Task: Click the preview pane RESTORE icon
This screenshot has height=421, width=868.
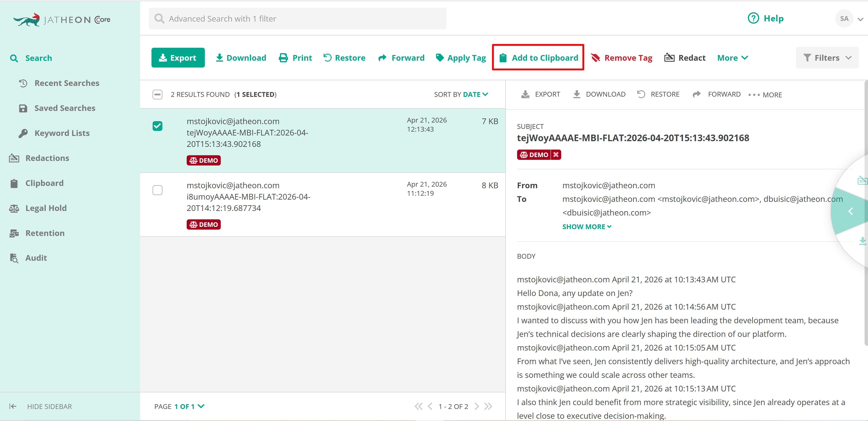Action: click(641, 94)
